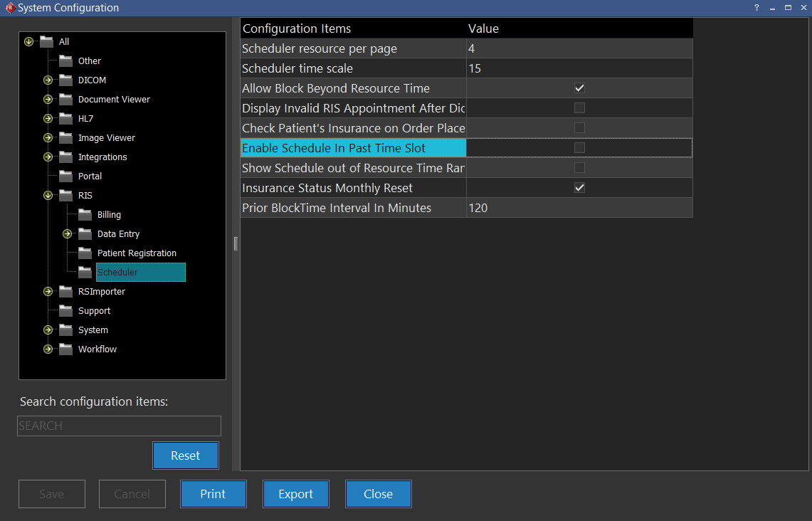Select Image Viewer in the tree
Viewport: 812px width, 521px height.
click(x=106, y=137)
